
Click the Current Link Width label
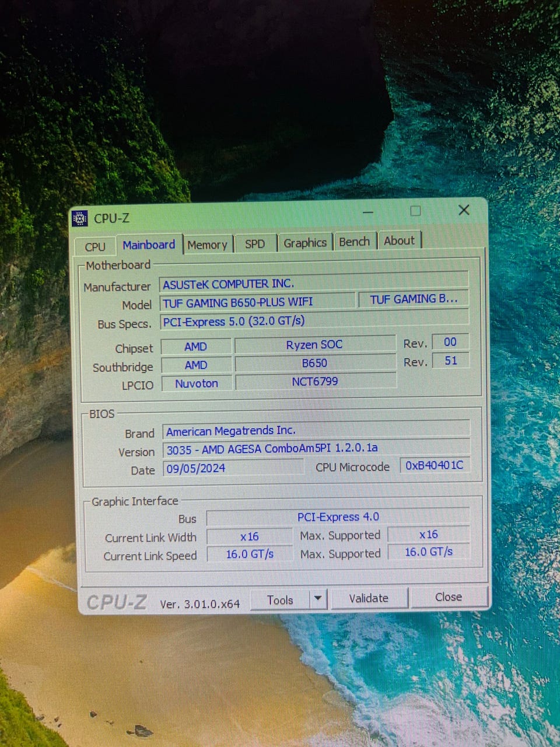(150, 537)
